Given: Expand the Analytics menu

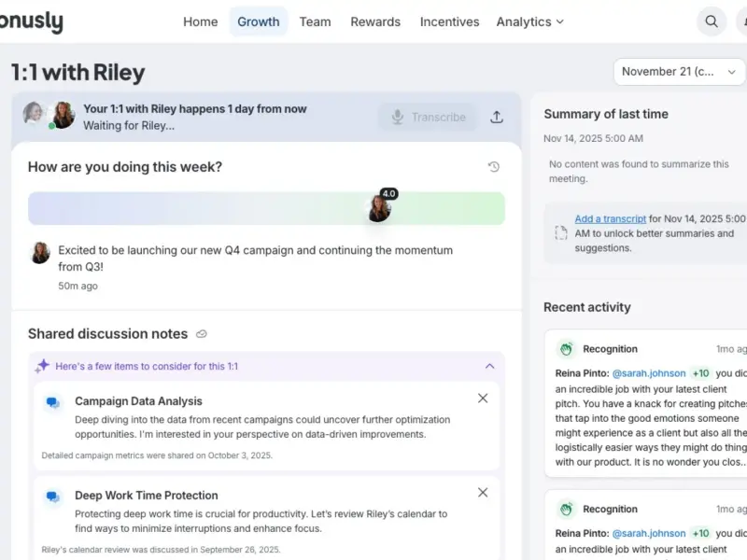Looking at the screenshot, I should tap(529, 21).
